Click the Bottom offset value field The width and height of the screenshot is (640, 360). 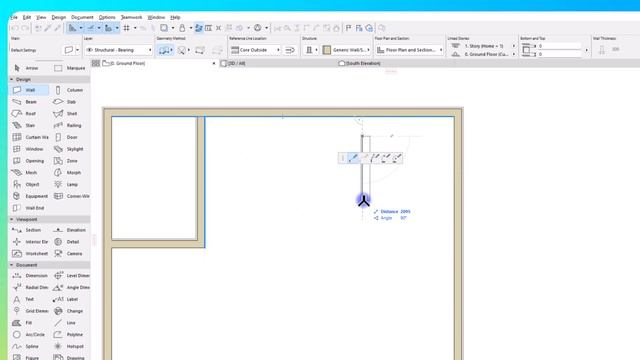pos(560,54)
